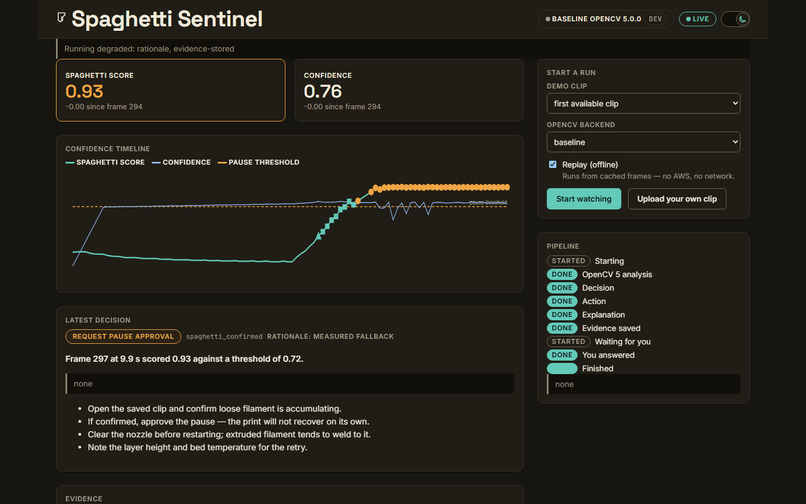Image resolution: width=806 pixels, height=504 pixels.
Task: Click 'Open the saved clip' bullet
Action: (214, 409)
